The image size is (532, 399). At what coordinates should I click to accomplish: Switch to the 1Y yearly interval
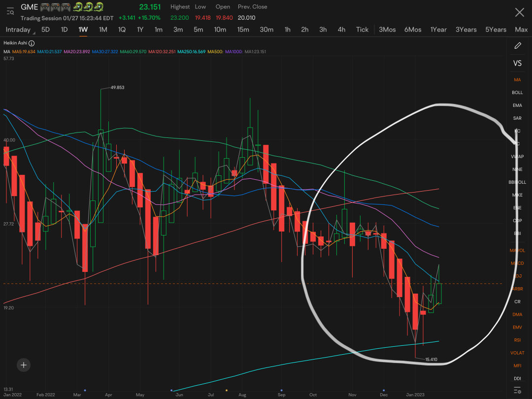tap(140, 30)
